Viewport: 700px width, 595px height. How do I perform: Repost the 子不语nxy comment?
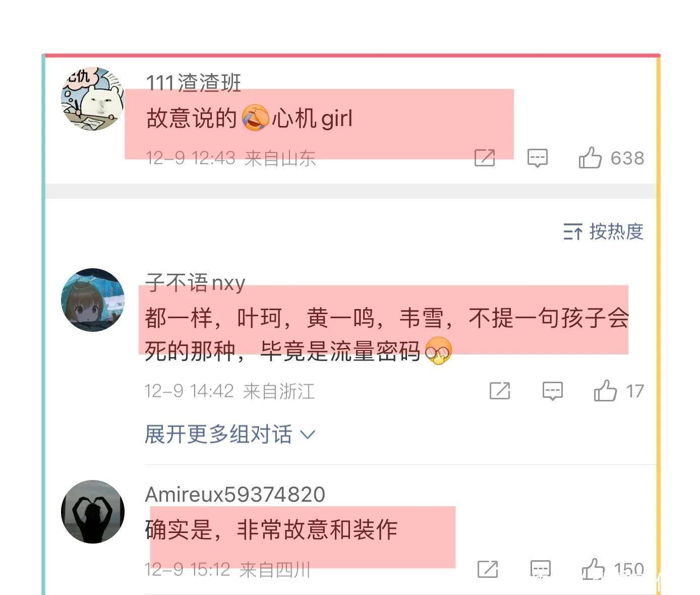click(500, 391)
